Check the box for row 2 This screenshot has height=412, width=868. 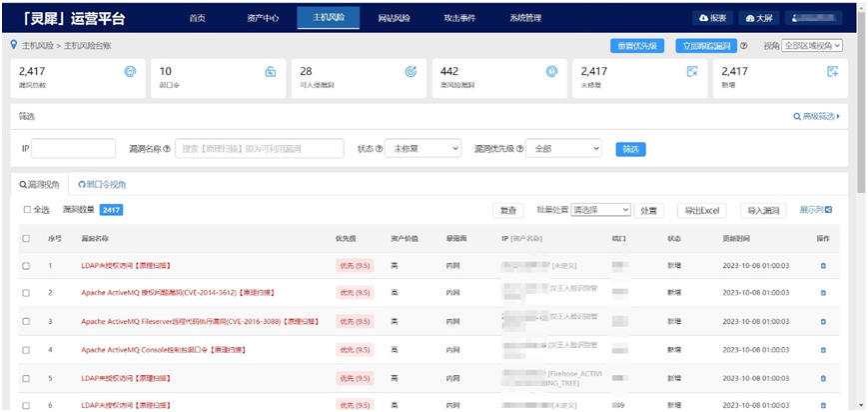[x=26, y=293]
